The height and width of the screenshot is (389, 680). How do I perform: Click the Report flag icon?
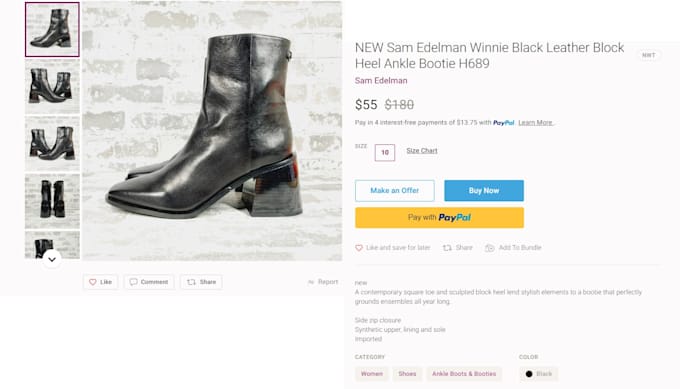(x=311, y=282)
